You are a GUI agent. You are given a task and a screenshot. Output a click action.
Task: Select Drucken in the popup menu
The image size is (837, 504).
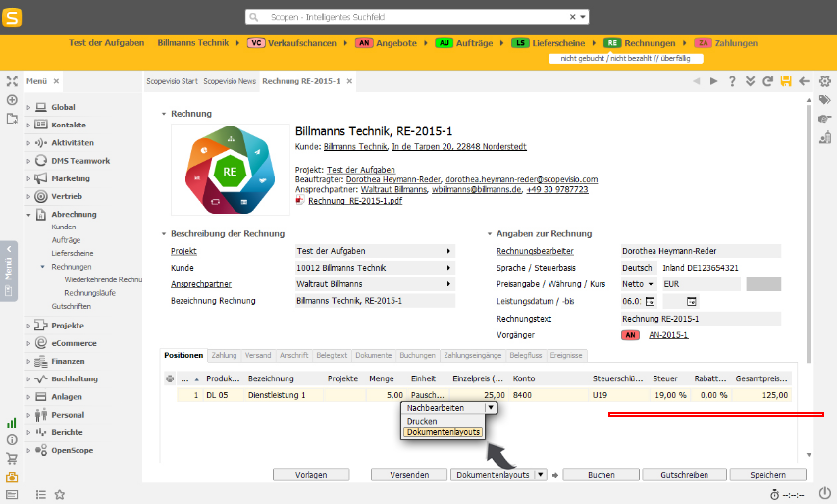point(422,422)
